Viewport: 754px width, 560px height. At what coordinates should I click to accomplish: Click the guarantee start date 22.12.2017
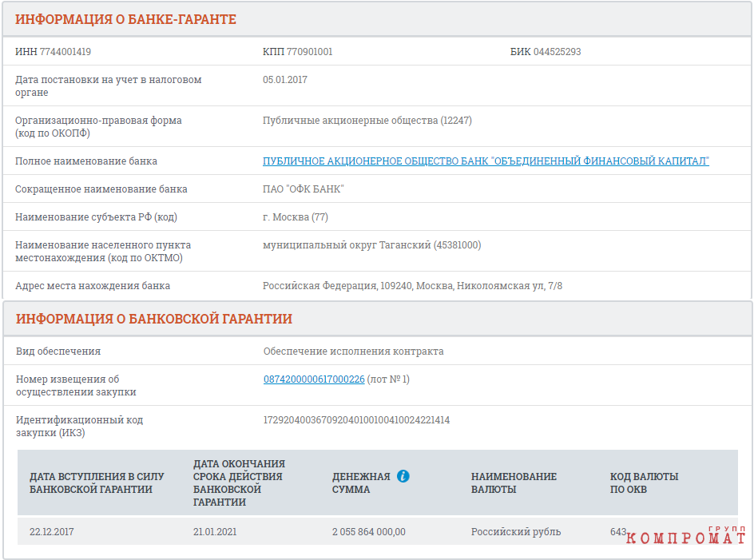(x=51, y=531)
